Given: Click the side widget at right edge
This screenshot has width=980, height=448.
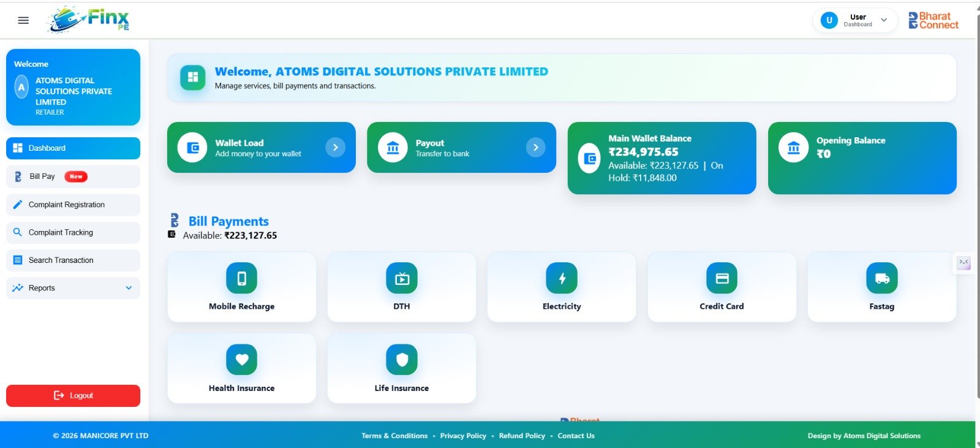Looking at the screenshot, I should tap(963, 263).
